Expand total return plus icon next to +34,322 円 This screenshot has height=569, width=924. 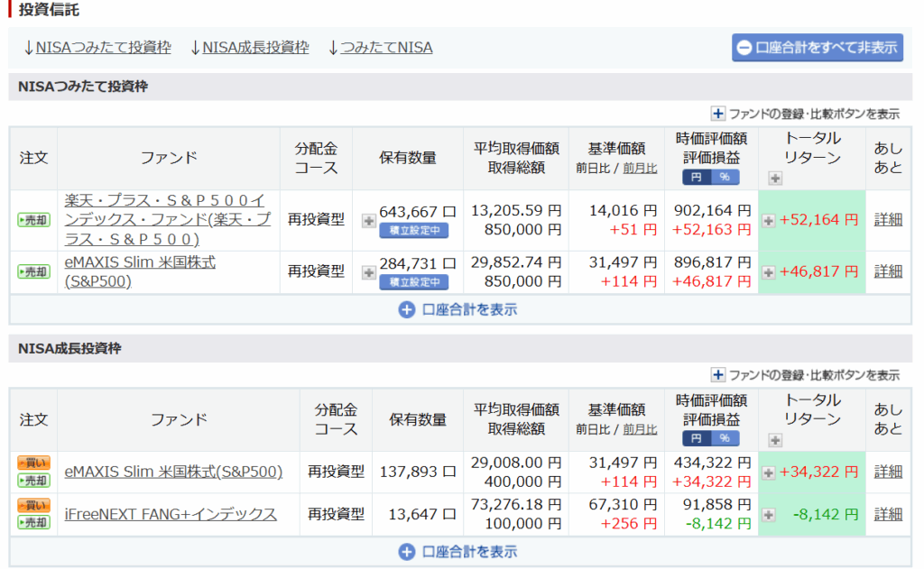pyautogui.click(x=768, y=473)
